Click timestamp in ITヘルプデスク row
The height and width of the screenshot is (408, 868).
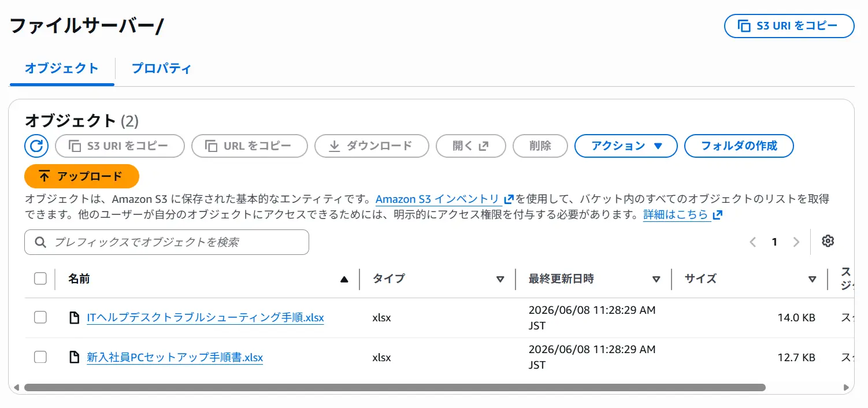[592, 318]
